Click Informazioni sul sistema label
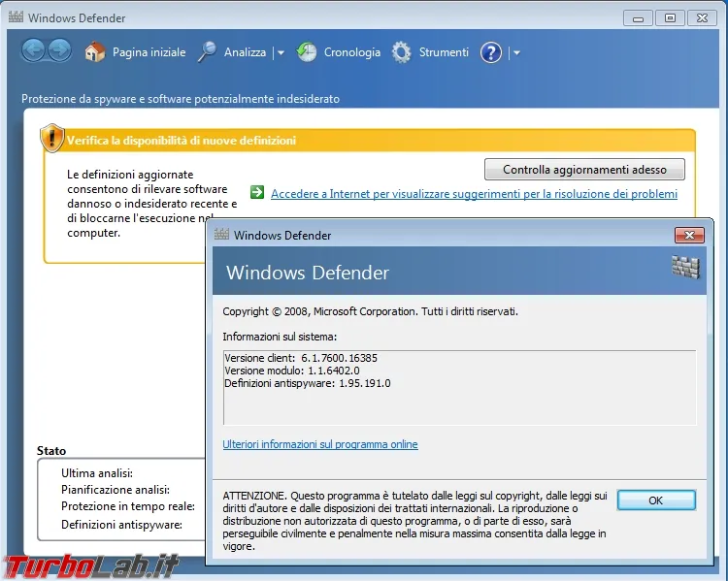The height and width of the screenshot is (581, 728). [x=280, y=337]
